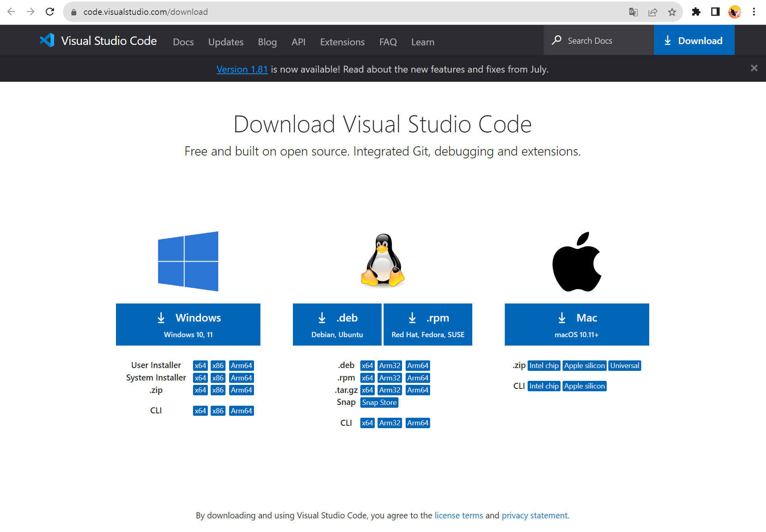The height and width of the screenshot is (532, 766).
Task: Select Windows CLI Arm64 download
Action: click(242, 411)
